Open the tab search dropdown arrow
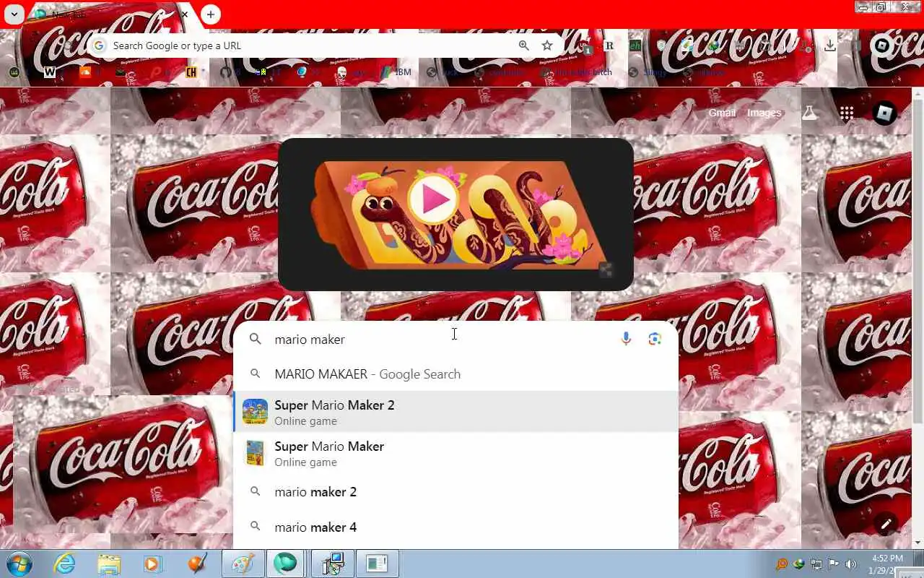The width and height of the screenshot is (924, 578). (x=14, y=14)
